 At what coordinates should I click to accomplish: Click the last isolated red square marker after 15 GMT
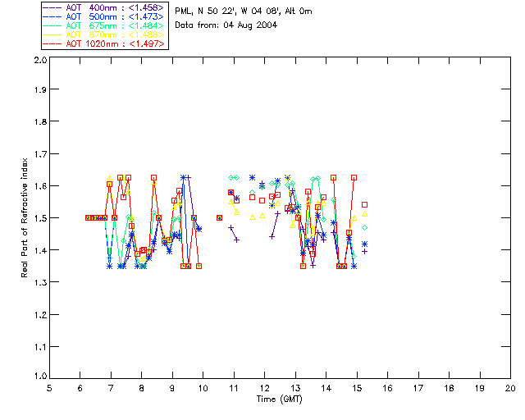pos(364,204)
